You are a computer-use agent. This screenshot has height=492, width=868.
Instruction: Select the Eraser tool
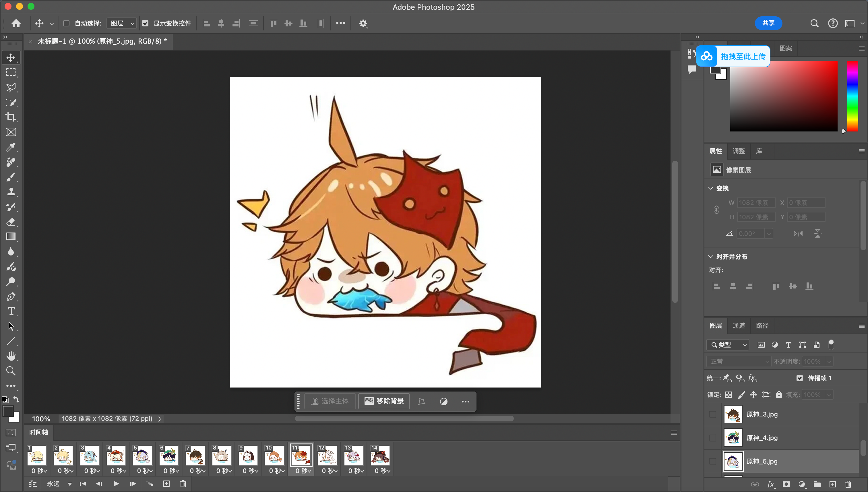pyautogui.click(x=11, y=222)
